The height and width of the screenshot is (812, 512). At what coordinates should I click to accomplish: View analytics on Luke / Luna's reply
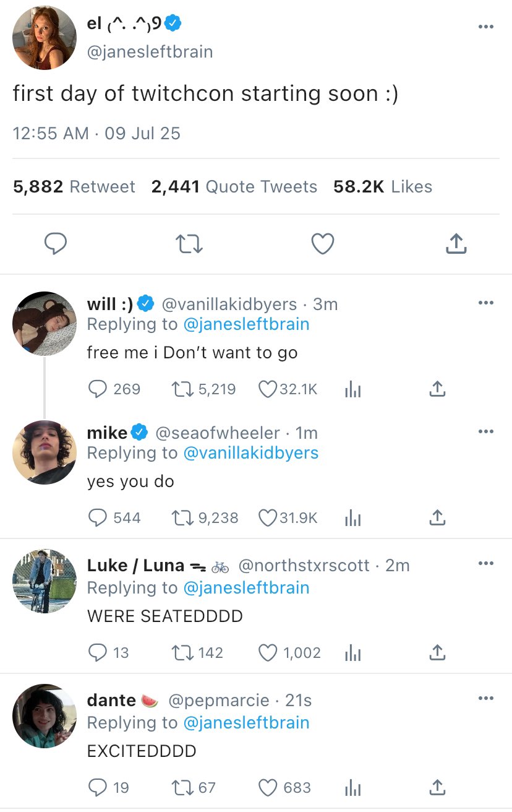pyautogui.click(x=352, y=653)
